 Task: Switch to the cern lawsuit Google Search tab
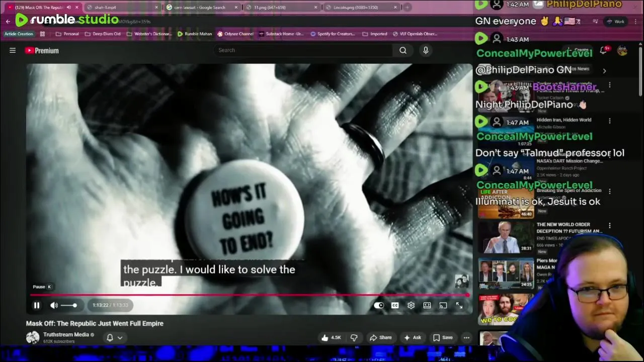tap(200, 8)
